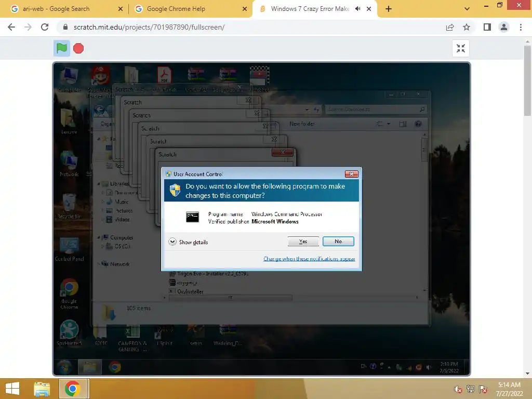Image resolution: width=532 pixels, height=399 pixels.
Task: Open Change when these notifications appear link
Action: point(309,259)
